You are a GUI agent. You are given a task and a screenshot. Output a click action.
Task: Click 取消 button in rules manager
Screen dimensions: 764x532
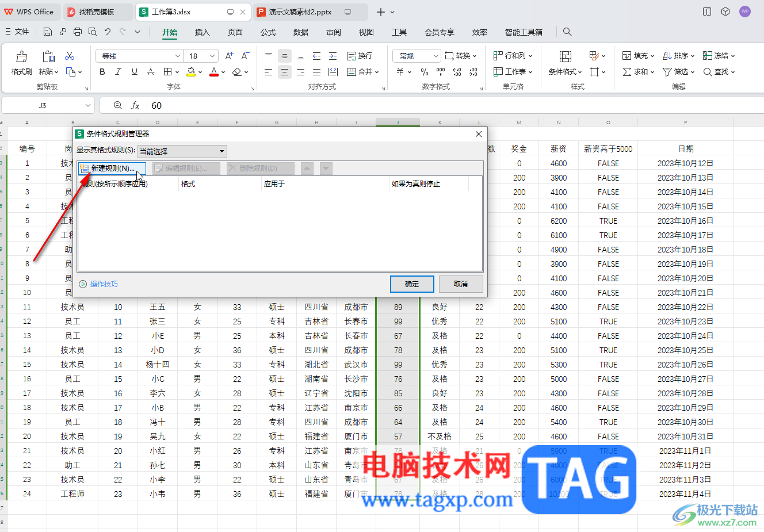461,284
